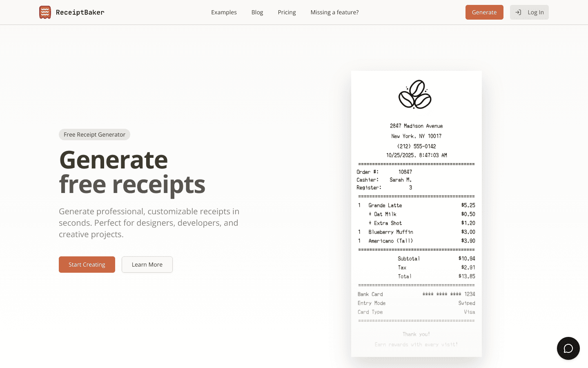Click the Tax amount $2.91
The width and height of the screenshot is (588, 368).
pos(468,267)
